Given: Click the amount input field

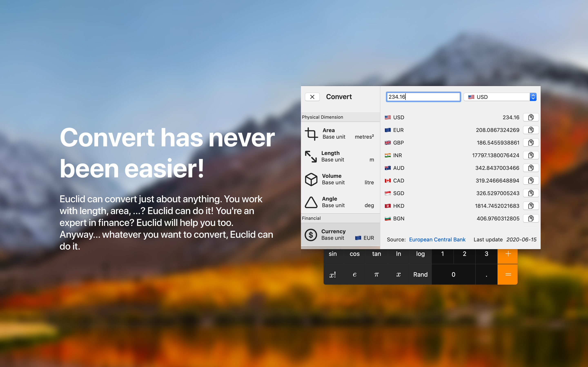Looking at the screenshot, I should [423, 97].
